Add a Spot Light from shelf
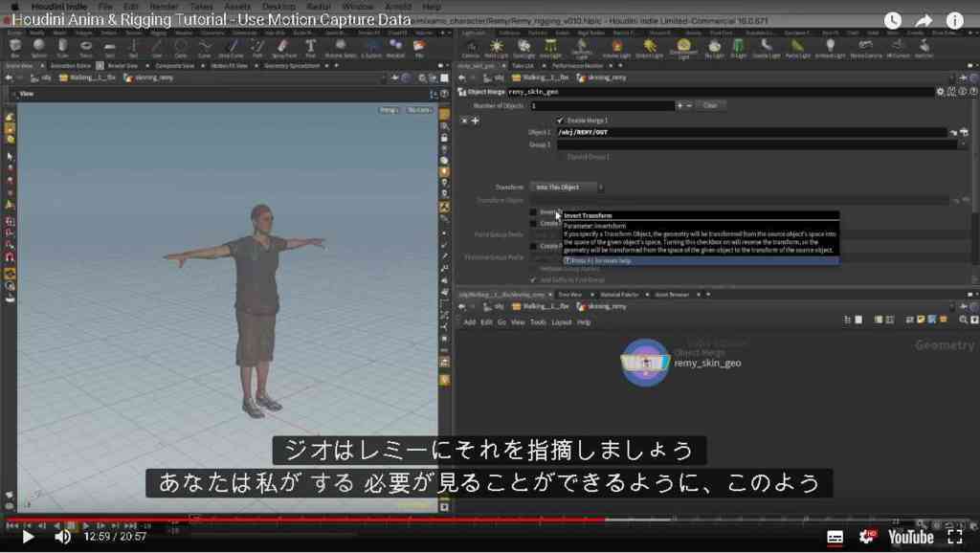Image resolution: width=980 pixels, height=553 pixels. point(523,48)
